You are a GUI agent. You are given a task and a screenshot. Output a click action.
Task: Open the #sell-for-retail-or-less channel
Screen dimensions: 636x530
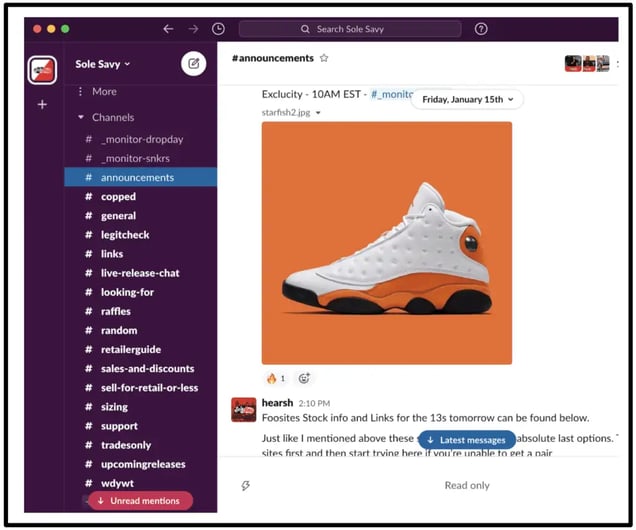point(140,388)
